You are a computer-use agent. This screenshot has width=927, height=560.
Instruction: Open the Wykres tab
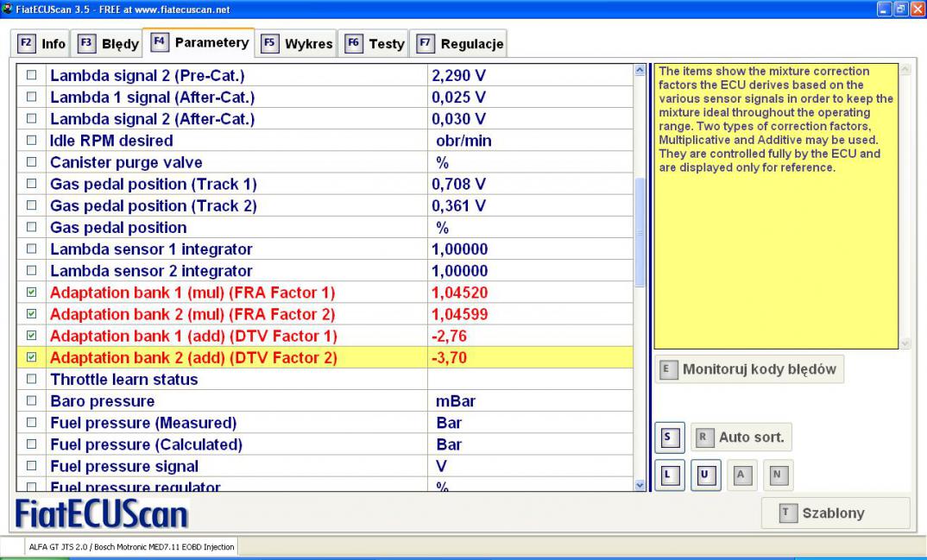click(297, 44)
